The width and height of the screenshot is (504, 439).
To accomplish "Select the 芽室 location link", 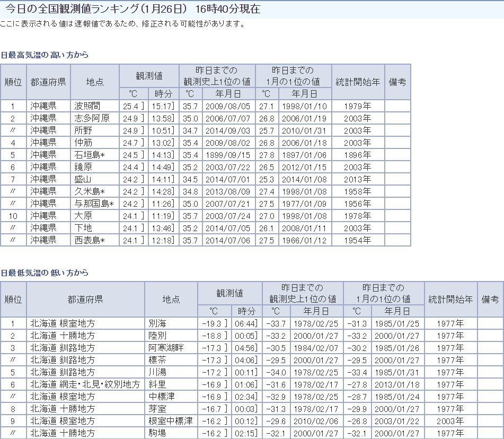I will click(158, 408).
